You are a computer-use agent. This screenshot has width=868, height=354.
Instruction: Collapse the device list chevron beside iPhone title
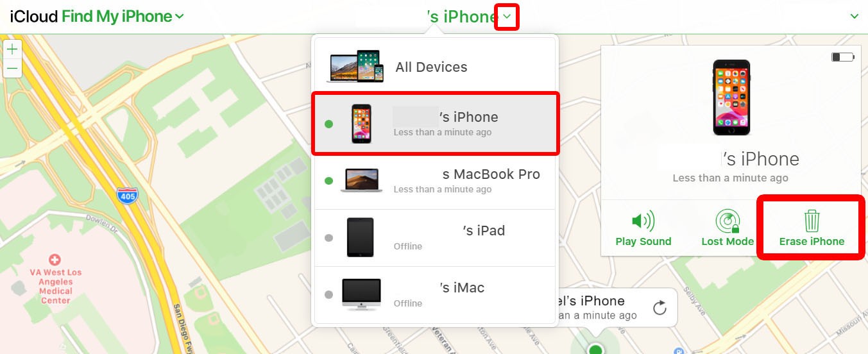507,17
